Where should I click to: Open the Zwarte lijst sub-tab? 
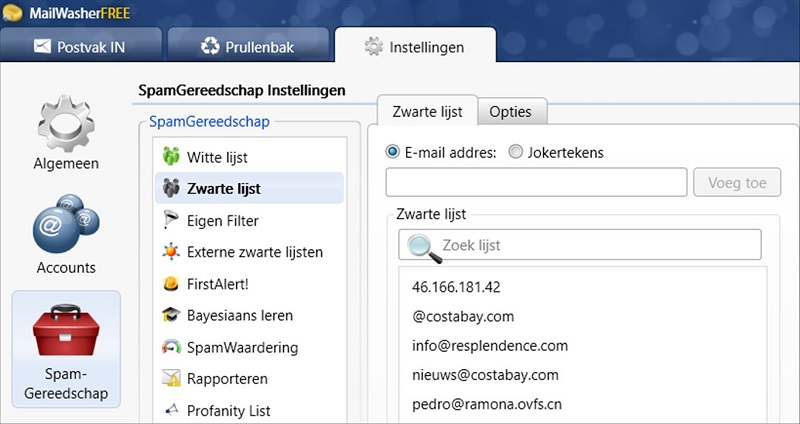(427, 110)
